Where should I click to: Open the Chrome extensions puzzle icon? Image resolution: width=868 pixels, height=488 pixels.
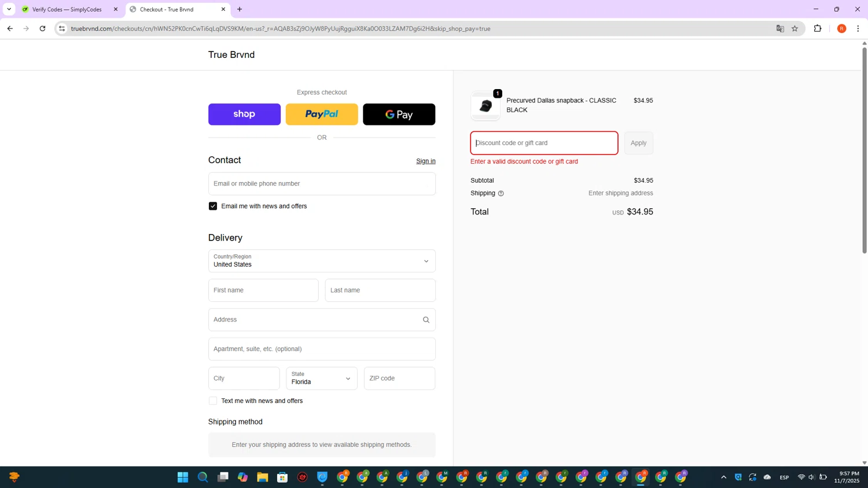[x=818, y=28]
